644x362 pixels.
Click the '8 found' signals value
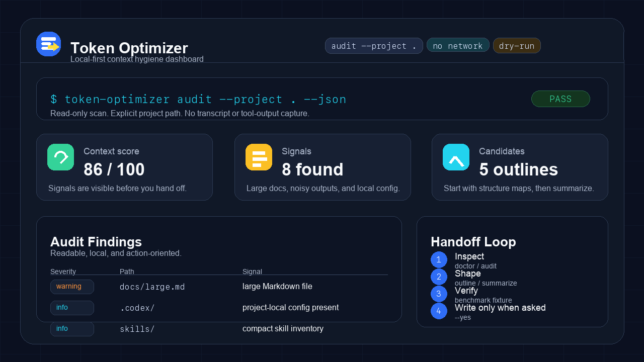pos(312,169)
